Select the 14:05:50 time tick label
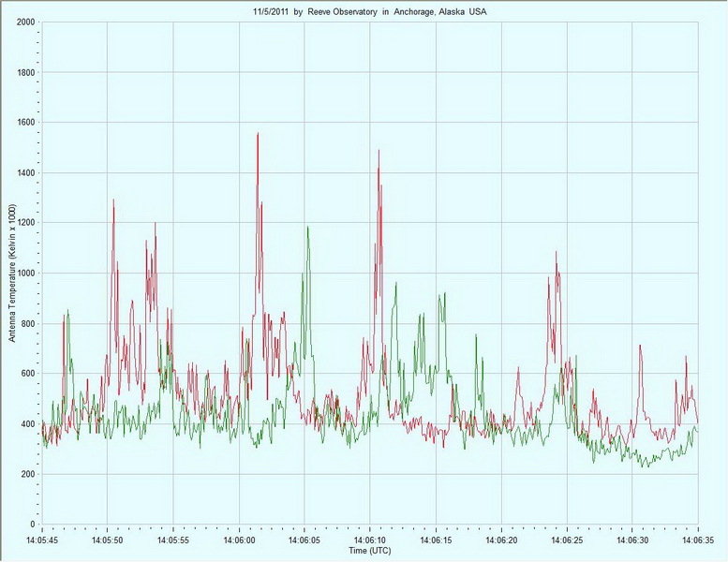The image size is (728, 562). (108, 540)
